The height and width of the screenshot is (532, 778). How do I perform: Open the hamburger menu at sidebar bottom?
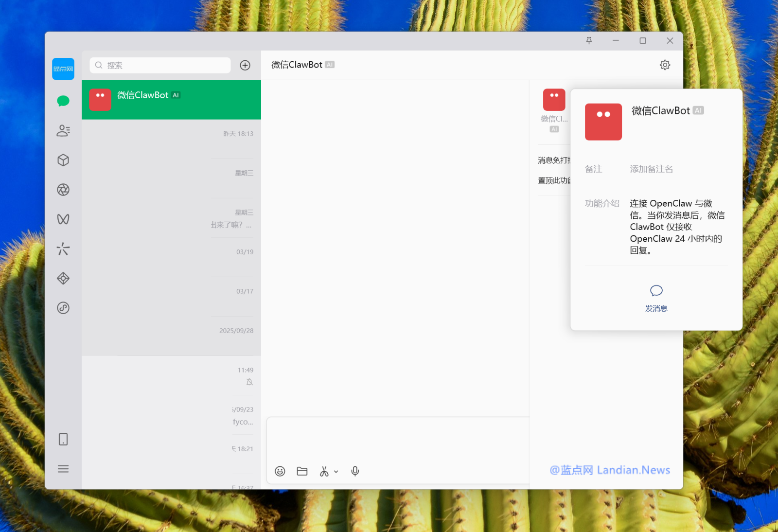point(63,469)
